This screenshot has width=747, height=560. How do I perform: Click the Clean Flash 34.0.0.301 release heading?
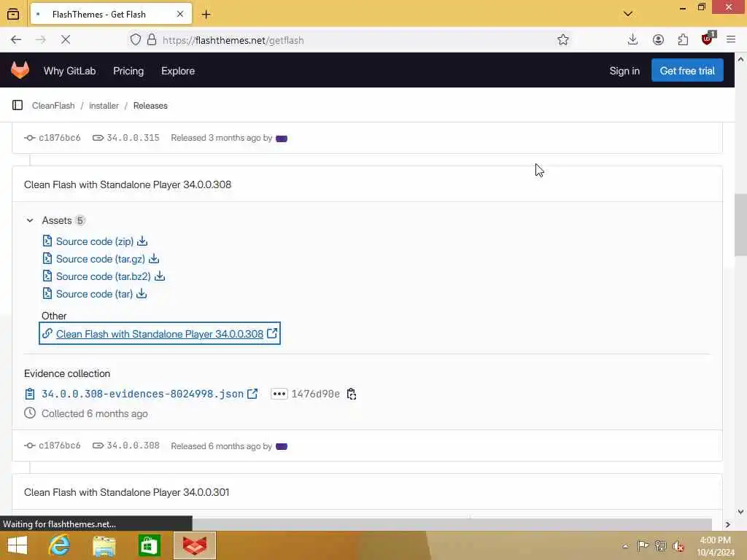point(127,492)
